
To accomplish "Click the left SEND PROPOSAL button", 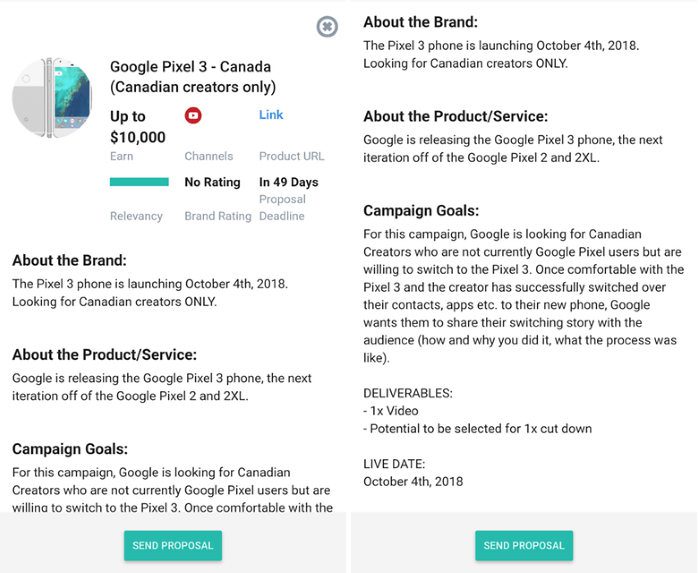I will pyautogui.click(x=173, y=545).
